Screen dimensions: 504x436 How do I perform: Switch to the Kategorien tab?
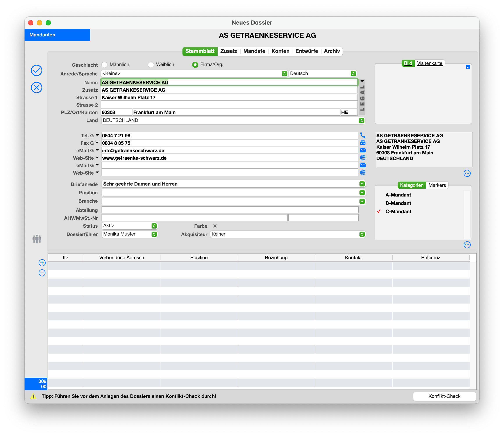click(x=412, y=185)
